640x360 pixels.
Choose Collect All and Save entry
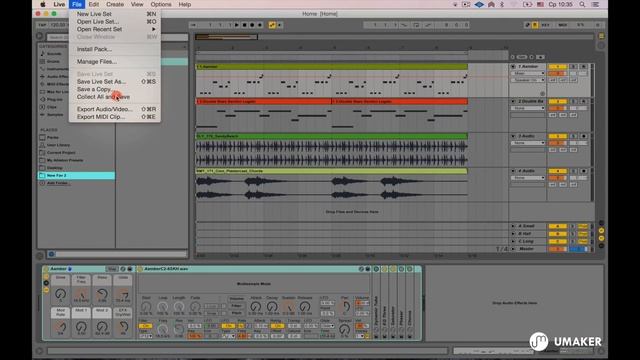coord(114,97)
